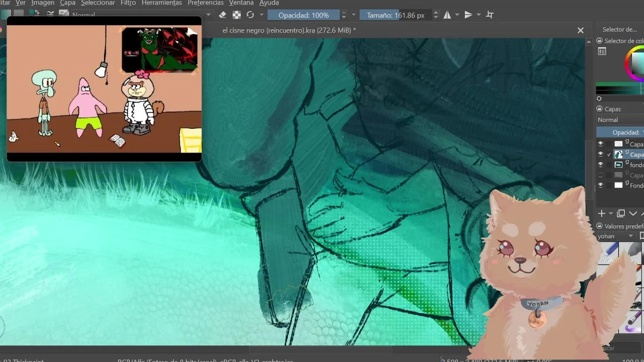Close the el cisne negro document tab
The height and width of the screenshot is (362, 644).
coord(581,30)
